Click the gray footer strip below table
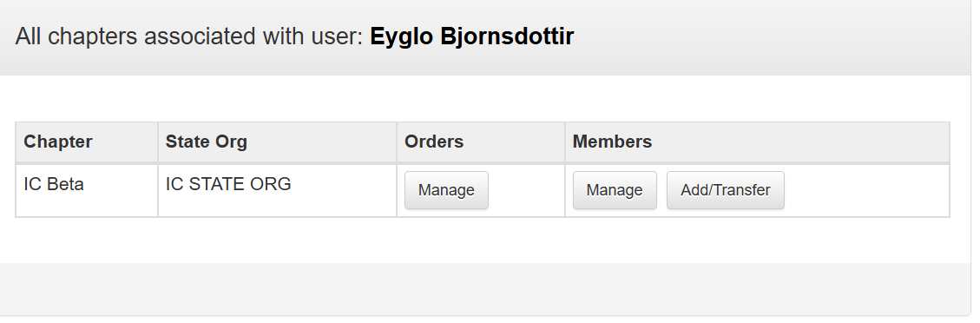The height and width of the screenshot is (323, 980). pyautogui.click(x=485, y=288)
